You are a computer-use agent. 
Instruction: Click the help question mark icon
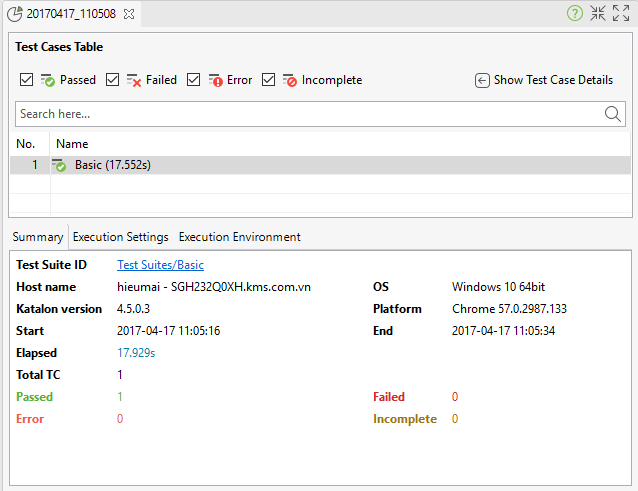click(575, 14)
